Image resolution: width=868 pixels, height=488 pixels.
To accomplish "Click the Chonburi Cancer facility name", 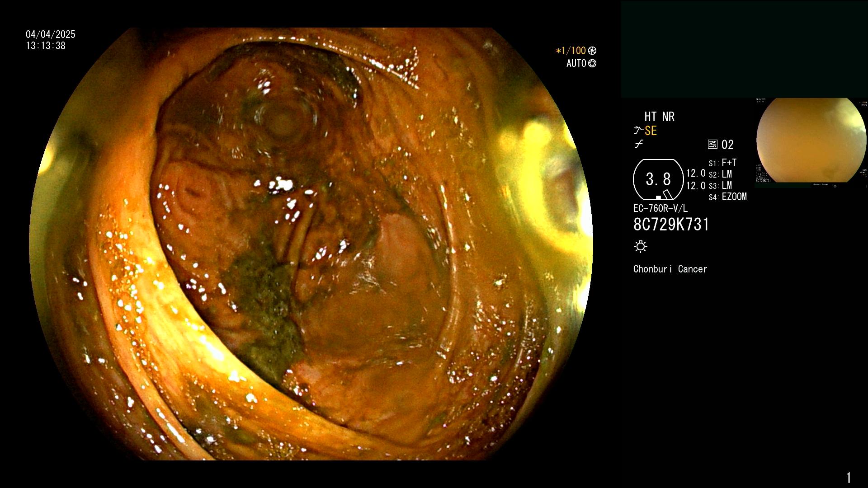I will 670,269.
